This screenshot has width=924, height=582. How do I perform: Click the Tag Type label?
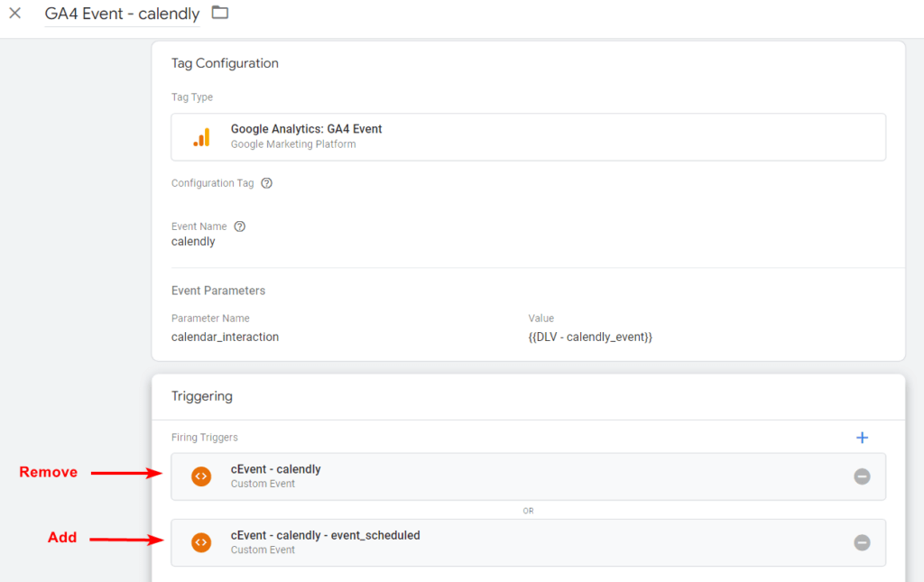(192, 97)
